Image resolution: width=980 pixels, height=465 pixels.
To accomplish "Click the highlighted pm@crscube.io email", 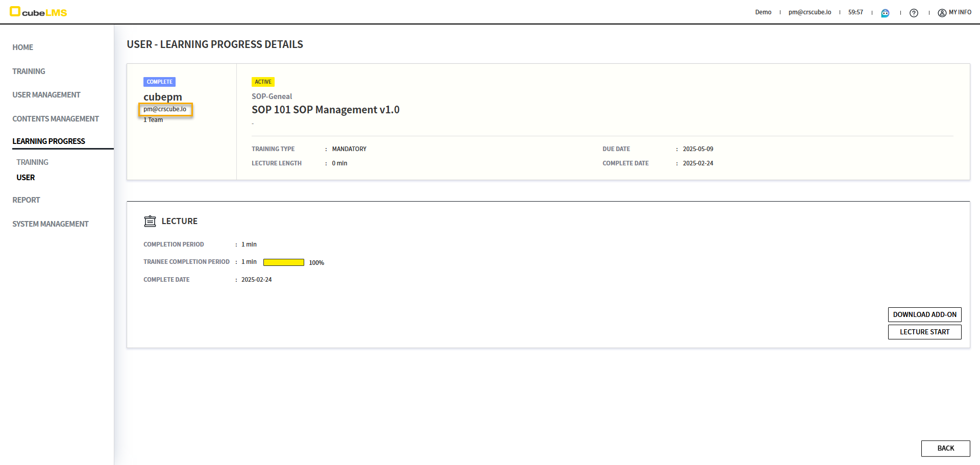I will point(165,109).
